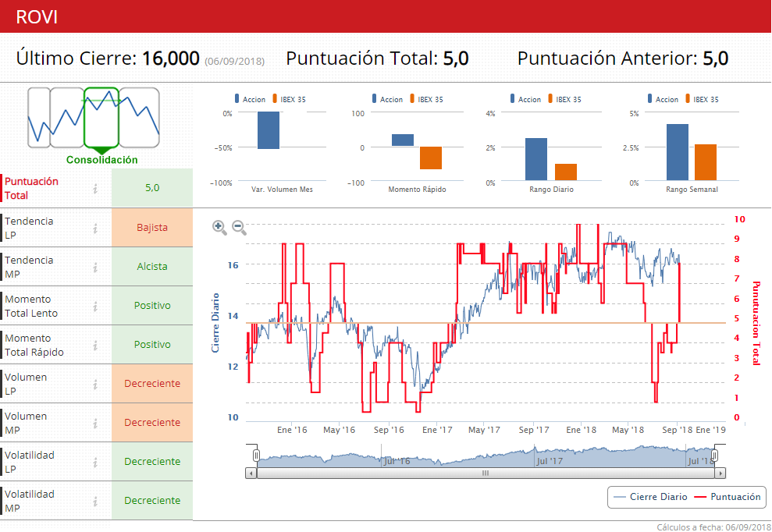This screenshot has height=532, width=772.
Task: Open info icon for Tendencia LP
Action: pyautogui.click(x=95, y=229)
